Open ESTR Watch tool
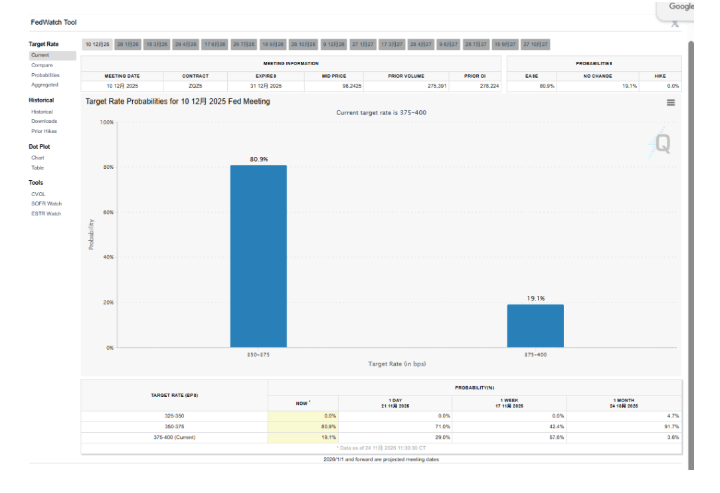720x493 pixels. point(46,213)
